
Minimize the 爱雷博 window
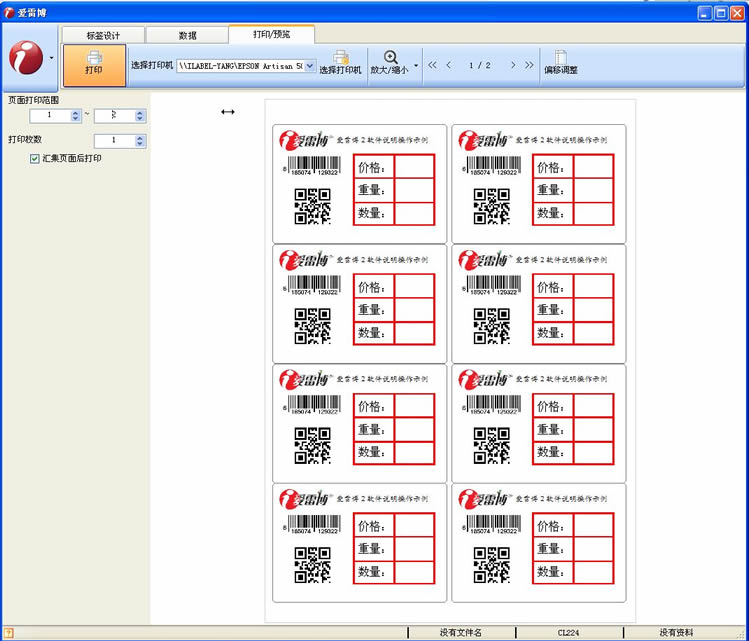705,13
